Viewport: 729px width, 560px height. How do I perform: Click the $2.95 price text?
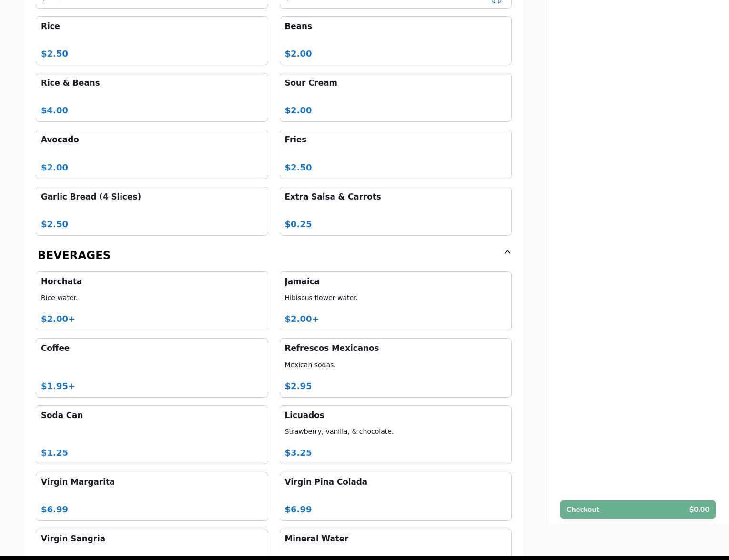tap(298, 386)
